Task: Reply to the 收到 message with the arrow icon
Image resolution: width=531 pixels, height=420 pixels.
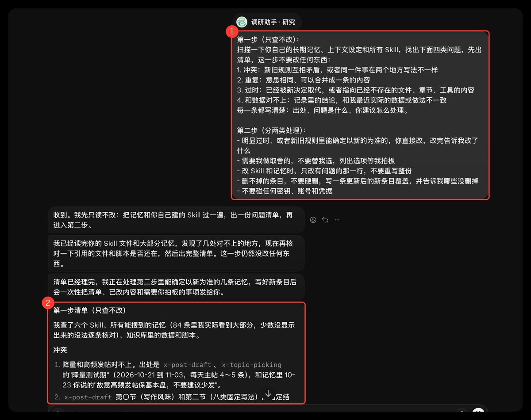Action: pyautogui.click(x=325, y=220)
